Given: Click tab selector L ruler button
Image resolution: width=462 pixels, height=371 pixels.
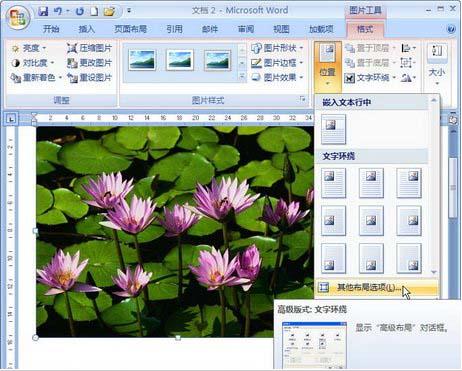Looking at the screenshot, I should coord(11,118).
